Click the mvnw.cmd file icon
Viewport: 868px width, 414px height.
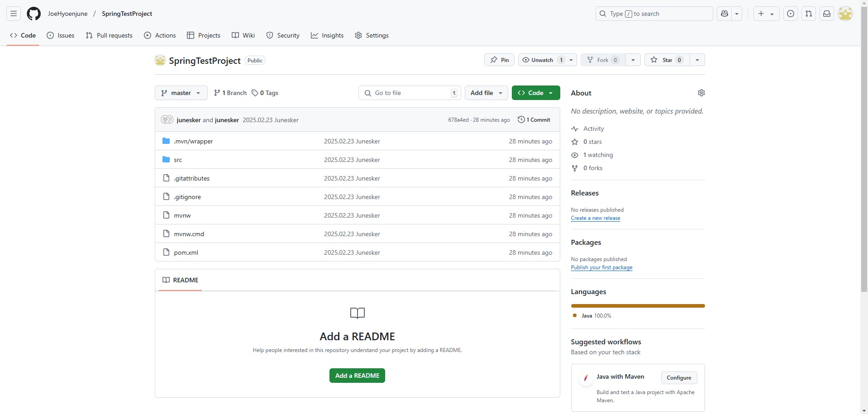(x=166, y=233)
